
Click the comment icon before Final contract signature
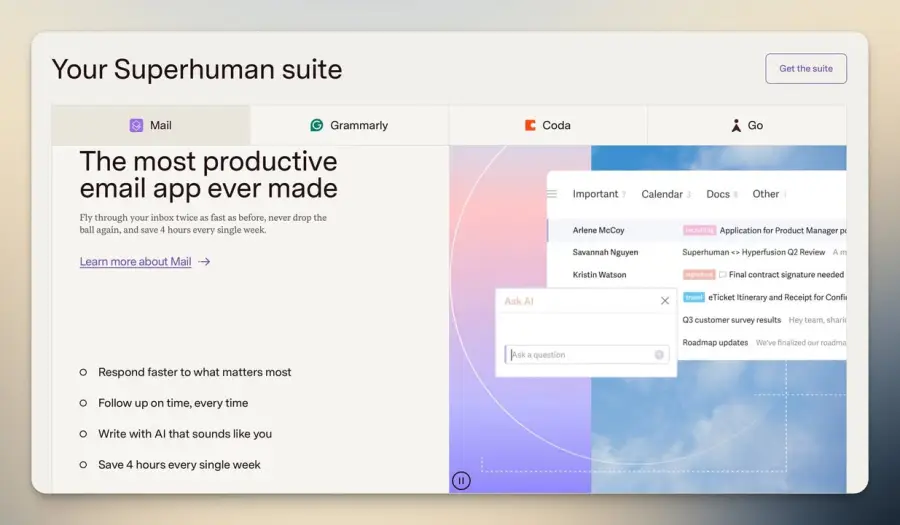tap(723, 274)
